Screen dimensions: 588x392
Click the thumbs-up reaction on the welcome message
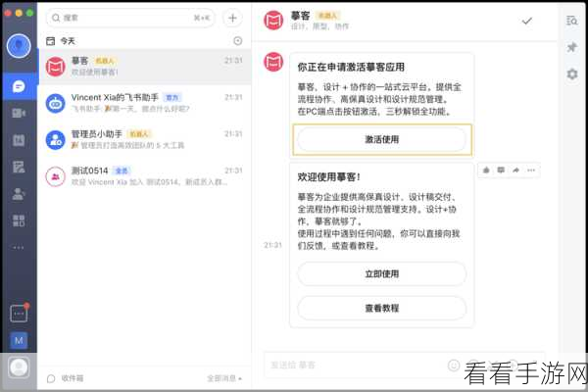pyautogui.click(x=486, y=171)
